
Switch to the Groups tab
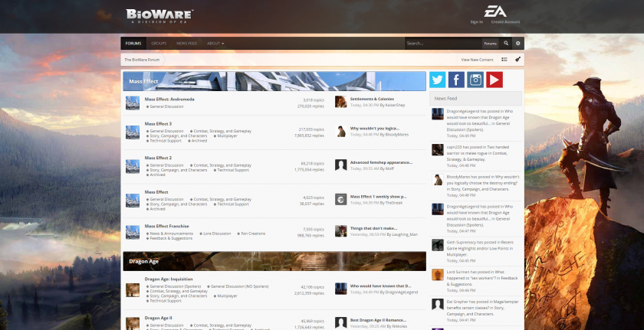(x=159, y=44)
